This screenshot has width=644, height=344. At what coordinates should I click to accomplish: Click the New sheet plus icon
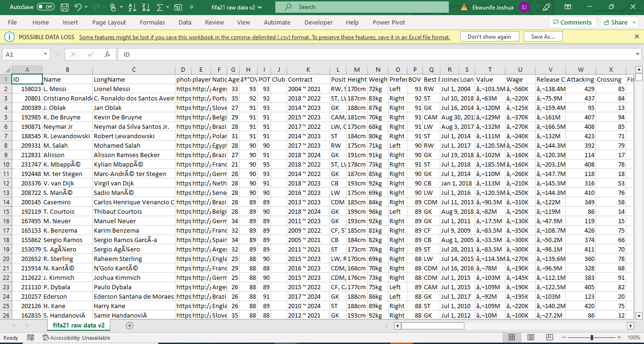tap(130, 326)
